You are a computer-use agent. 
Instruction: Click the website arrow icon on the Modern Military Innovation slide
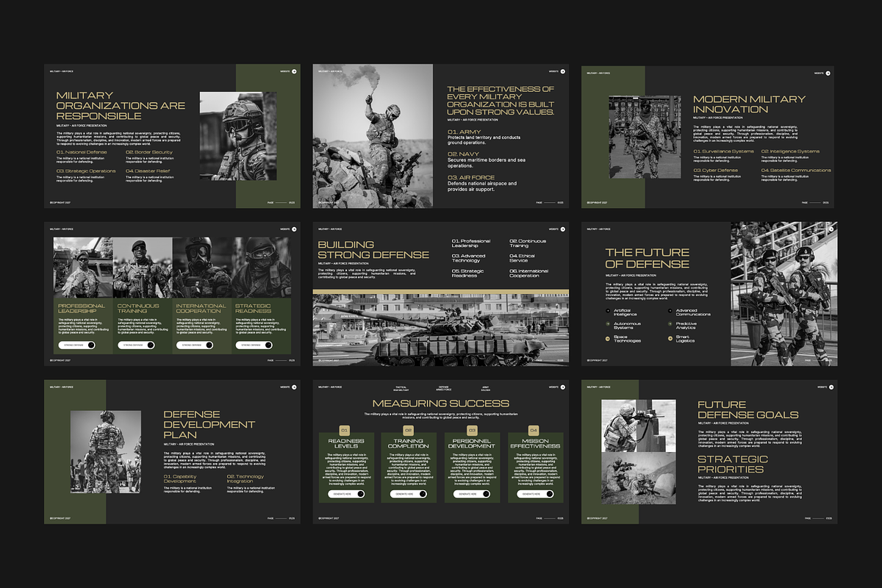tap(828, 73)
